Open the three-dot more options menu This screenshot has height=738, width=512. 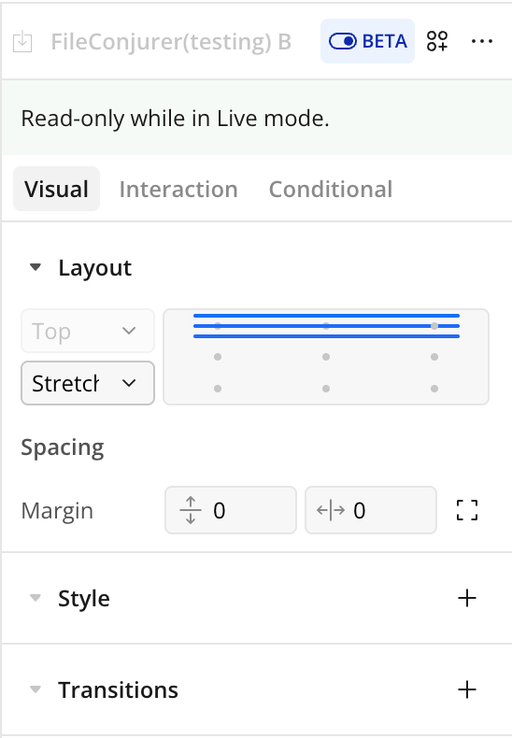coord(482,41)
